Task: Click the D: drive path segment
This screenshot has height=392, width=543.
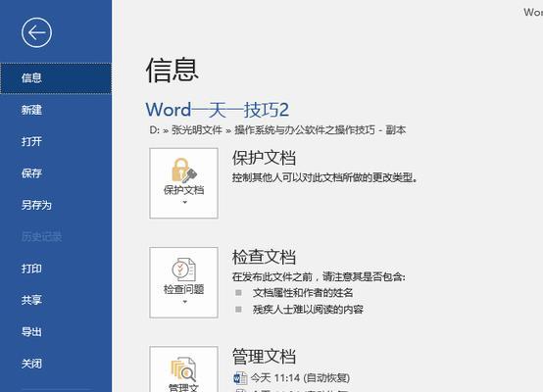Action: tap(155, 130)
